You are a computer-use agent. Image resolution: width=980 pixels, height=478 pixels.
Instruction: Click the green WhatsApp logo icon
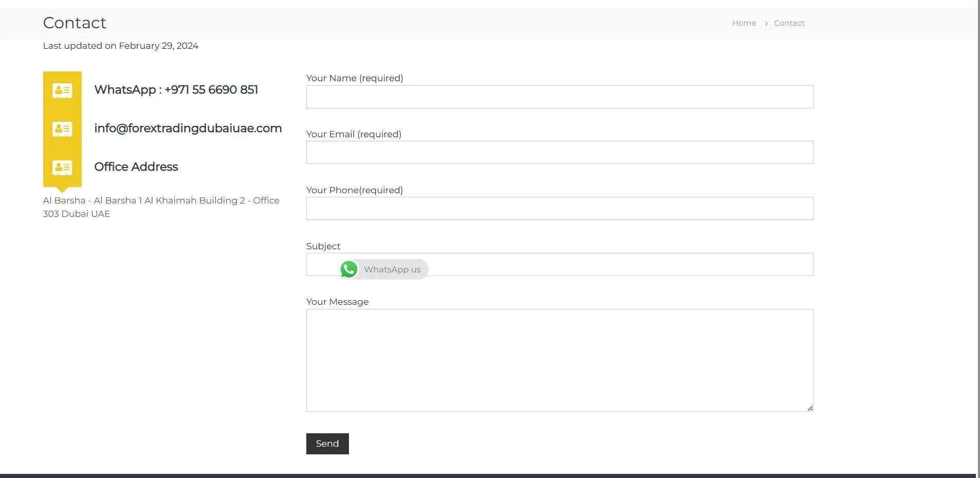[x=349, y=269]
